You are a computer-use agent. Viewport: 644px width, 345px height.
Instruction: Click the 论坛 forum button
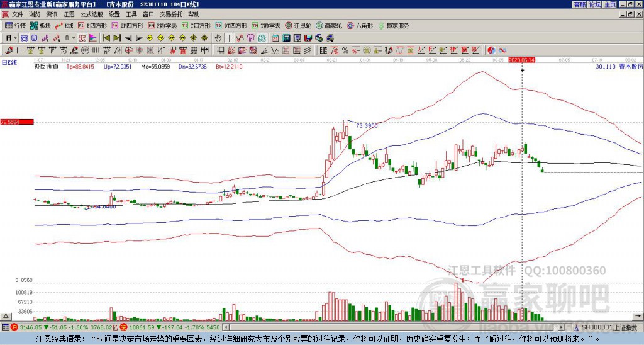(595, 4)
